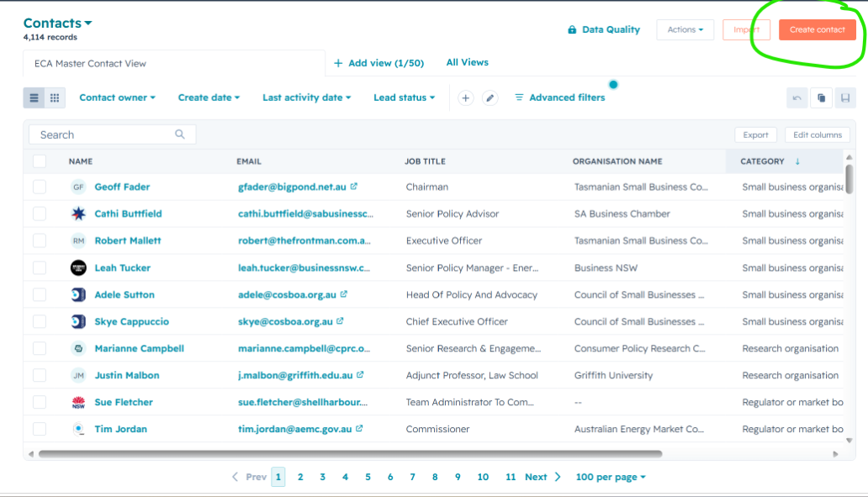This screenshot has width=868, height=497.
Task: Click the Next page chevron
Action: click(x=558, y=477)
